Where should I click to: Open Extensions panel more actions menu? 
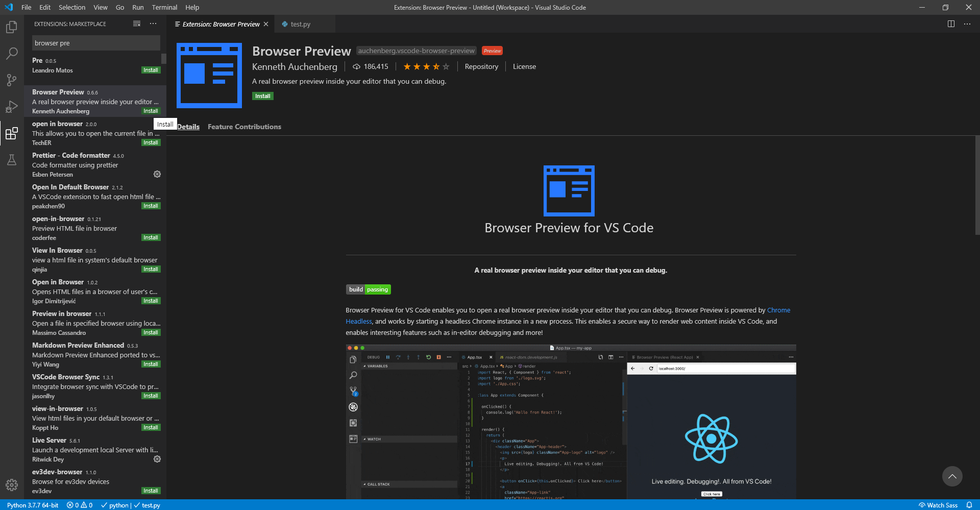153,24
